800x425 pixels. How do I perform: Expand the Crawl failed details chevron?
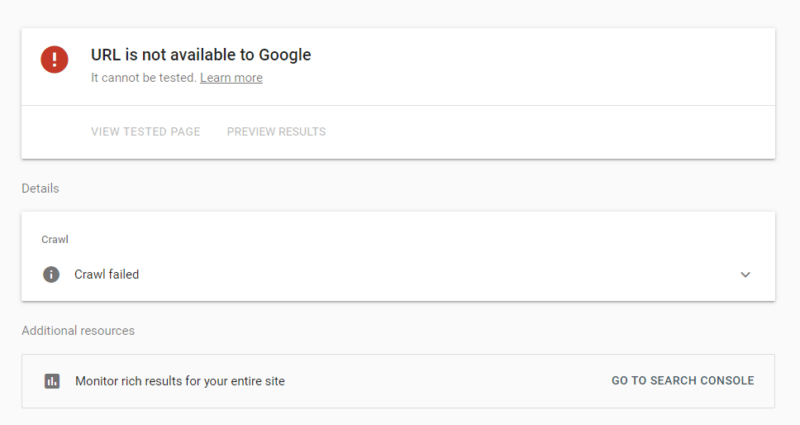tap(745, 275)
